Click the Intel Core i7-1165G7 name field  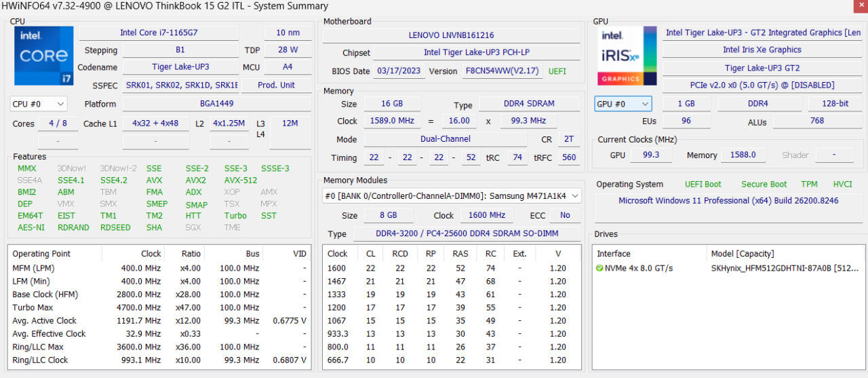pyautogui.click(x=159, y=33)
